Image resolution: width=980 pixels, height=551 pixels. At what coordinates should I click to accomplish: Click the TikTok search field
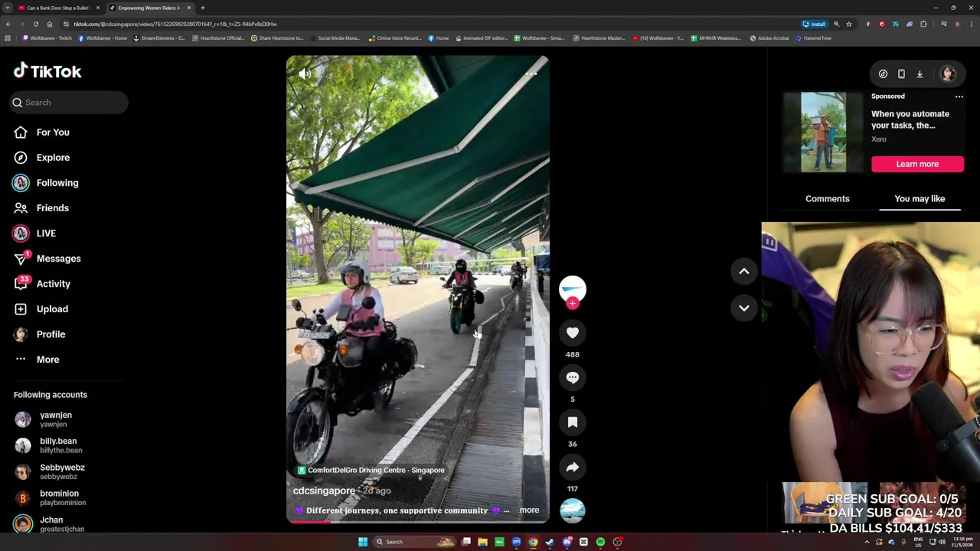(69, 103)
